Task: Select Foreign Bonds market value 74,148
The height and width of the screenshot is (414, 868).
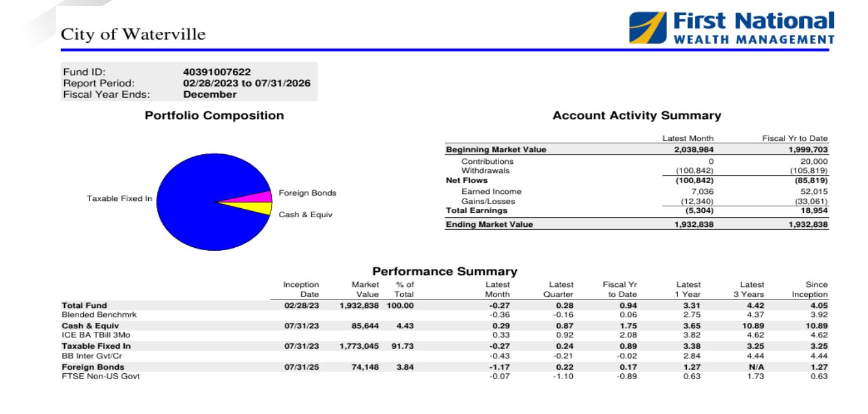Action: click(x=365, y=367)
